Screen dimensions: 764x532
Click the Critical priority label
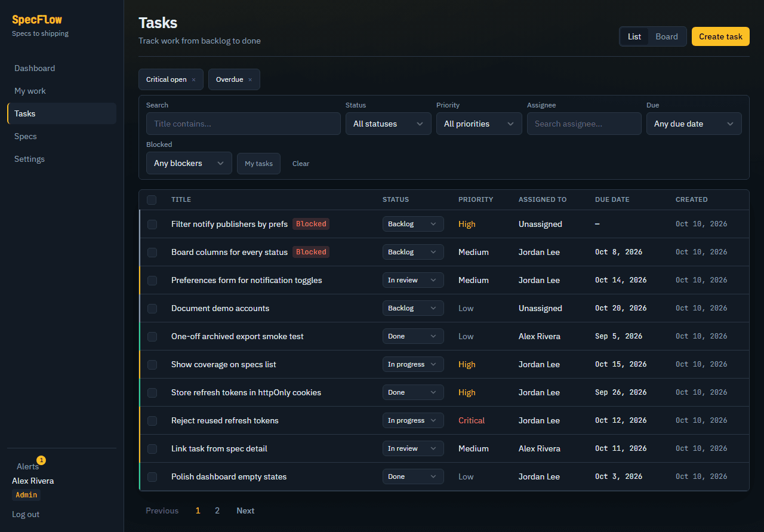pos(472,420)
